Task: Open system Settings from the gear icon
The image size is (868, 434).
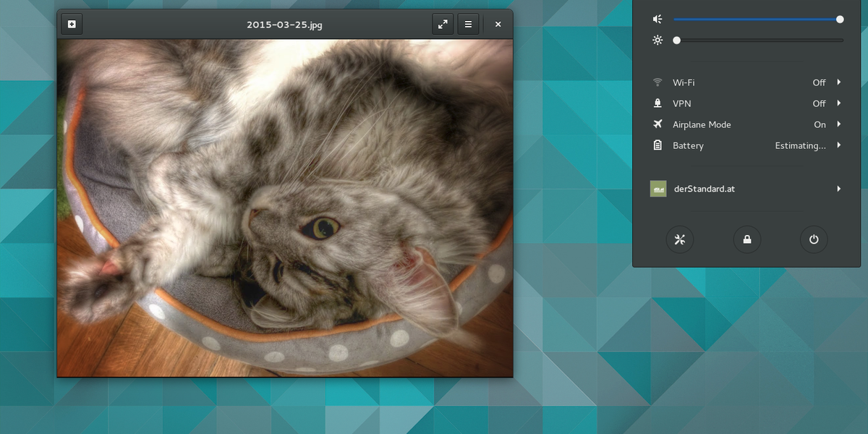Action: click(679, 239)
